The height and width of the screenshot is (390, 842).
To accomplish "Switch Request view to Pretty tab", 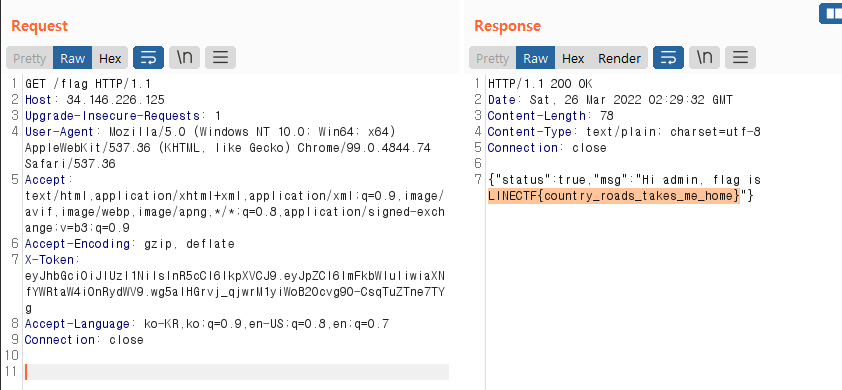I will point(30,58).
